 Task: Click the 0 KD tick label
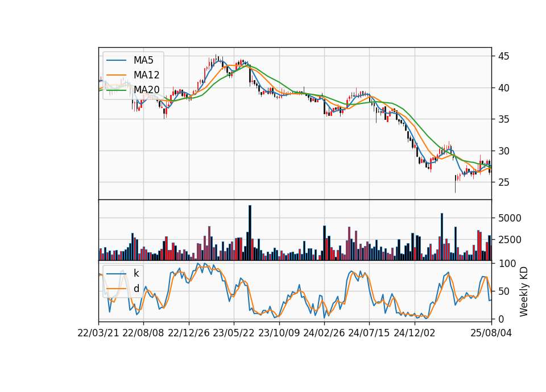point(500,319)
